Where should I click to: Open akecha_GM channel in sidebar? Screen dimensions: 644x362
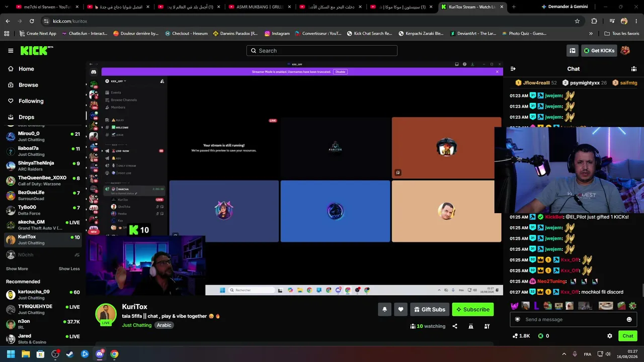tap(43, 225)
